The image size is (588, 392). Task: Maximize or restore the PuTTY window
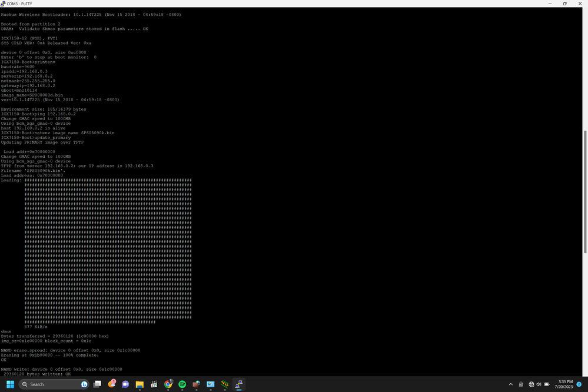(x=565, y=4)
